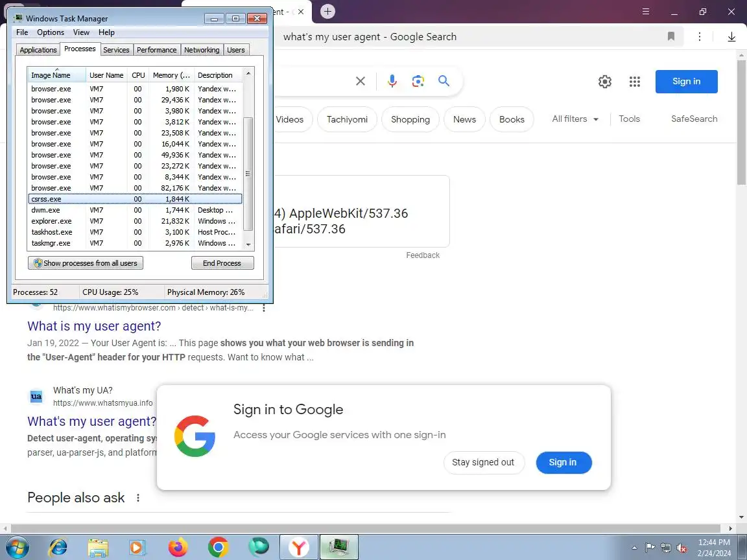
Task: Filter results by Tachiyomi chip
Action: [x=347, y=119]
